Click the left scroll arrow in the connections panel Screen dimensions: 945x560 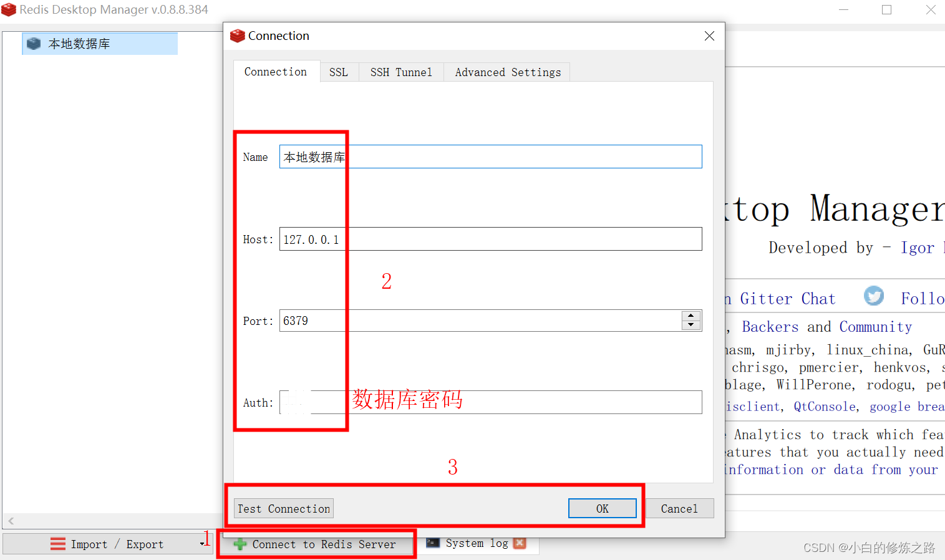click(x=11, y=521)
